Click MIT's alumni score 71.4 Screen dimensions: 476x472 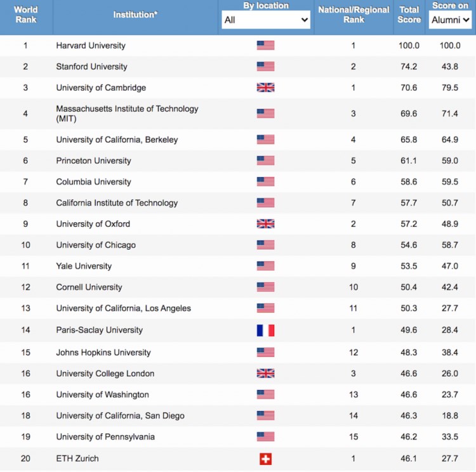450,114
